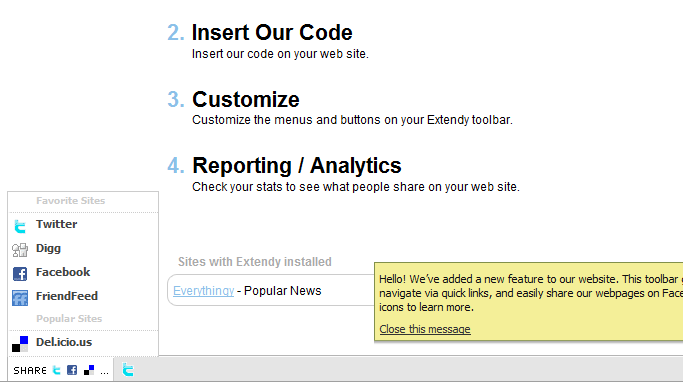This screenshot has height=383, width=683.
Task: Open the Twitter toolbar button beside SHARE
Action: tap(128, 370)
